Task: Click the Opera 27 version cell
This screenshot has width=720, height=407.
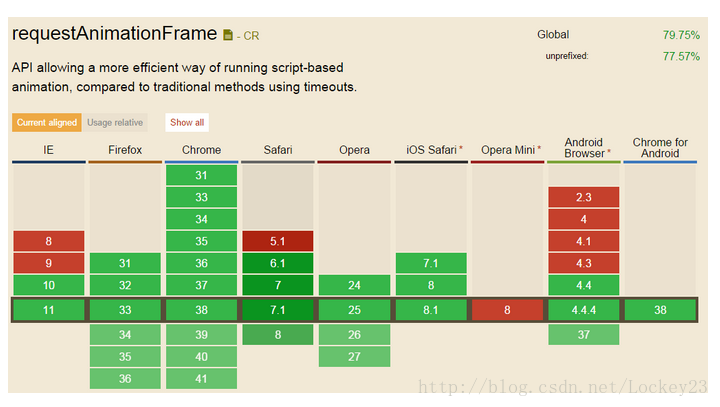Action: click(354, 356)
